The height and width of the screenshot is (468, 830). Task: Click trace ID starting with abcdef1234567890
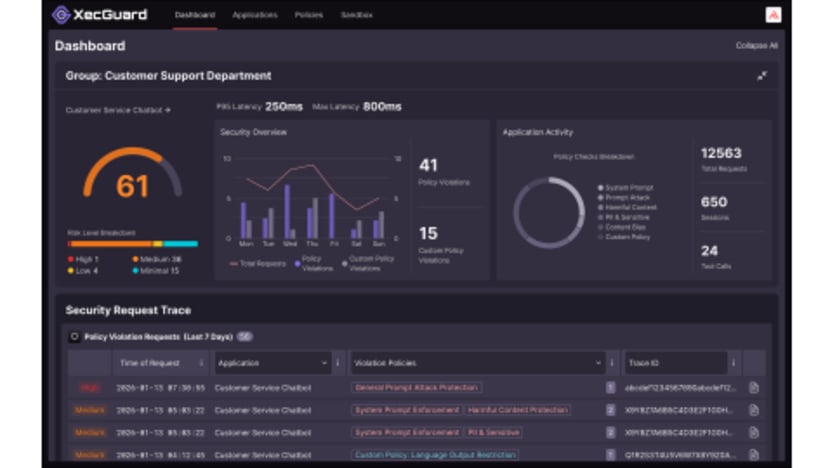[680, 388]
